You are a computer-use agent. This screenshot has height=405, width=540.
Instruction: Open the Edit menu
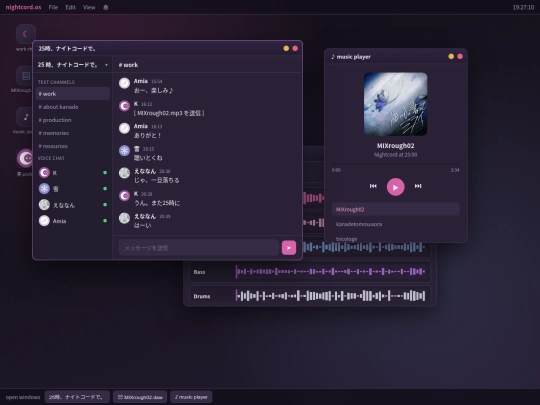coord(71,7)
